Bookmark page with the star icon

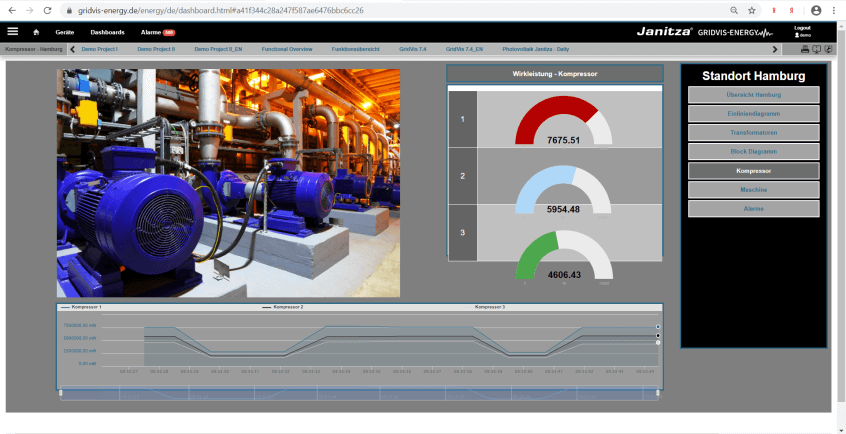tap(751, 10)
